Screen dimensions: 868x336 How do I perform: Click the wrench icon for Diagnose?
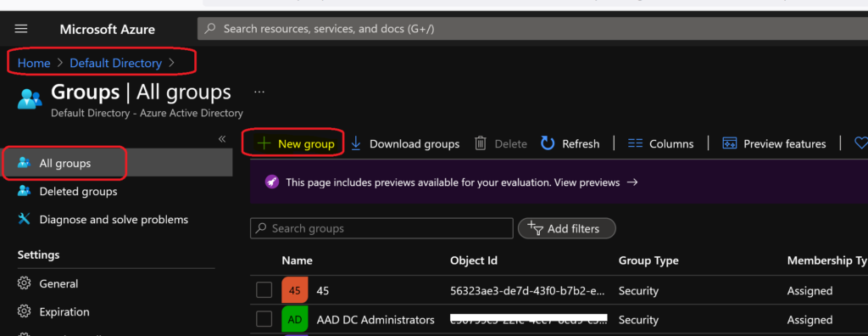point(24,220)
